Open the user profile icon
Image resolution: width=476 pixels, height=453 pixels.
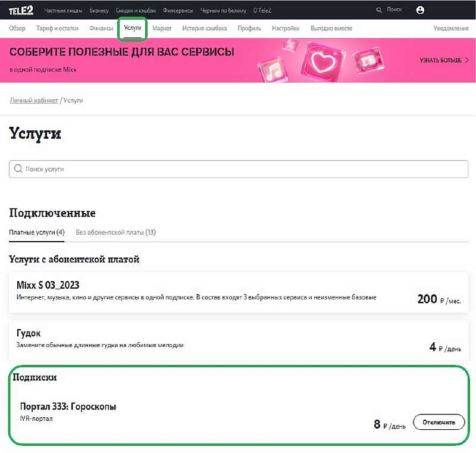point(421,10)
